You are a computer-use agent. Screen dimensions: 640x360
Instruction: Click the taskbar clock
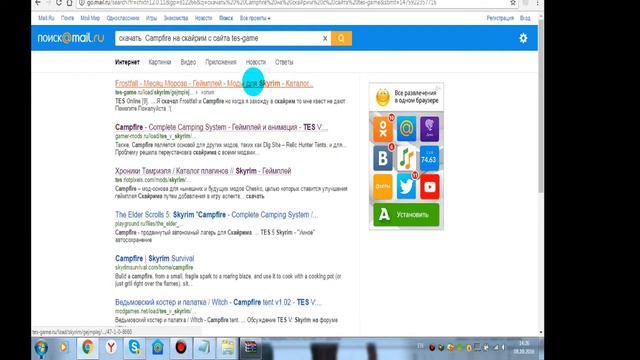click(524, 347)
